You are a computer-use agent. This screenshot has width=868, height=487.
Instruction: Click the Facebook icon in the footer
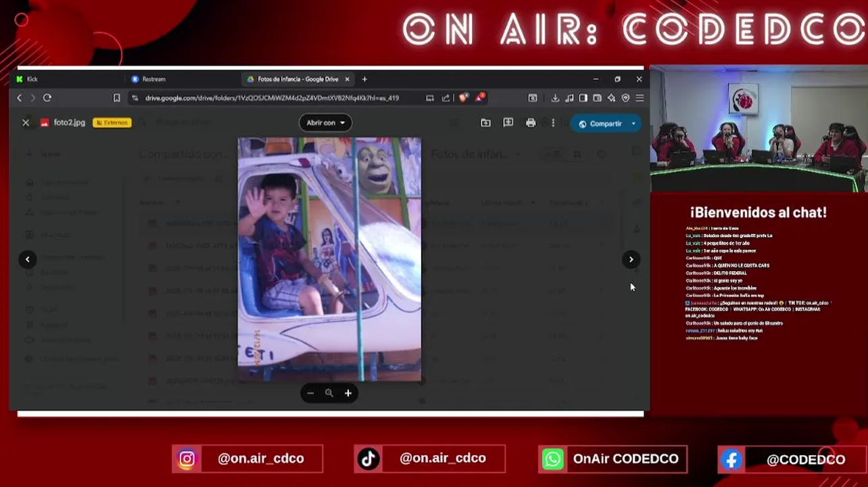[731, 460]
